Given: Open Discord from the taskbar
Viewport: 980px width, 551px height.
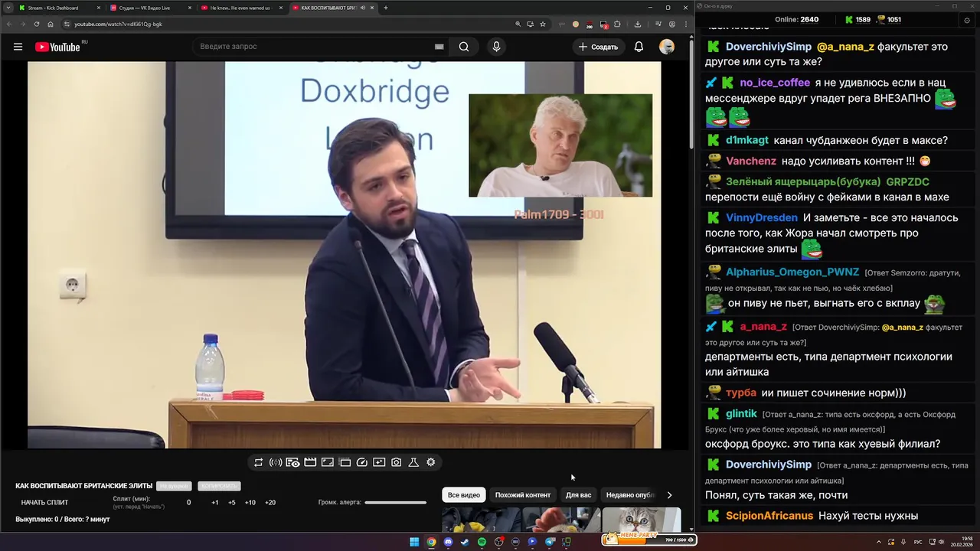Looking at the screenshot, I should 448,542.
